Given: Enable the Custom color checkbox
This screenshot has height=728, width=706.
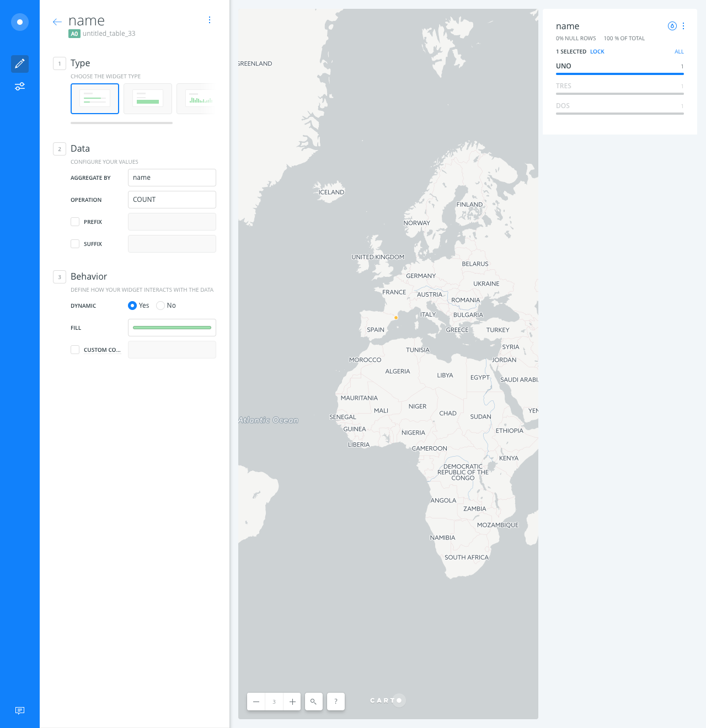Looking at the screenshot, I should [x=75, y=350].
